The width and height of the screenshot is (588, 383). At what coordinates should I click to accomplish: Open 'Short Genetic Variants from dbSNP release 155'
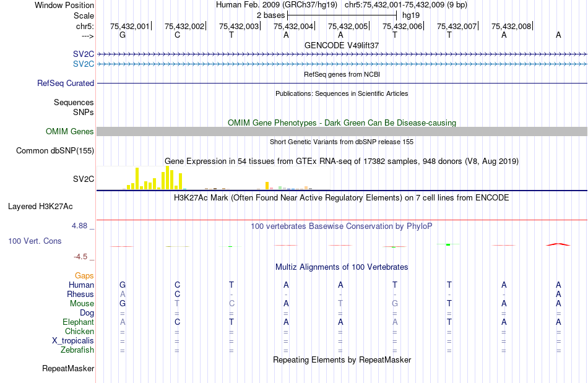(x=342, y=142)
